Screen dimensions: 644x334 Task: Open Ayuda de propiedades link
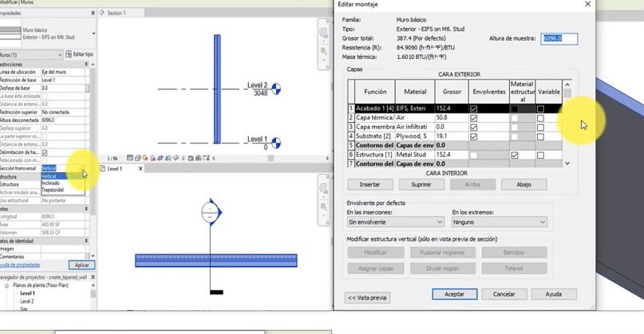tap(20, 265)
